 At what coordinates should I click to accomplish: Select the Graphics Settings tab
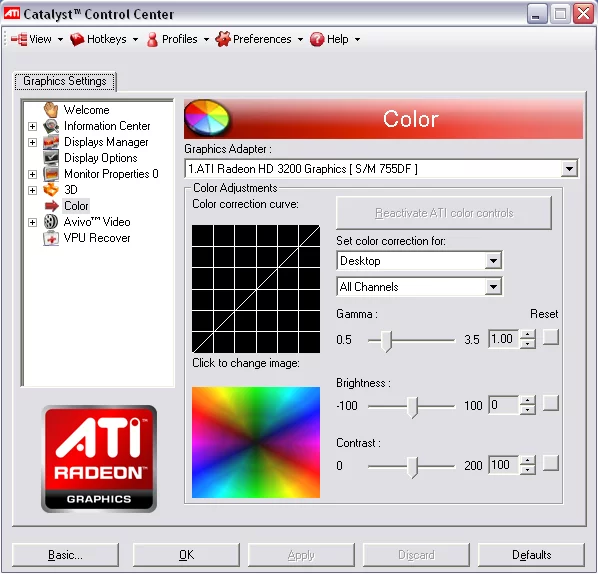[65, 81]
